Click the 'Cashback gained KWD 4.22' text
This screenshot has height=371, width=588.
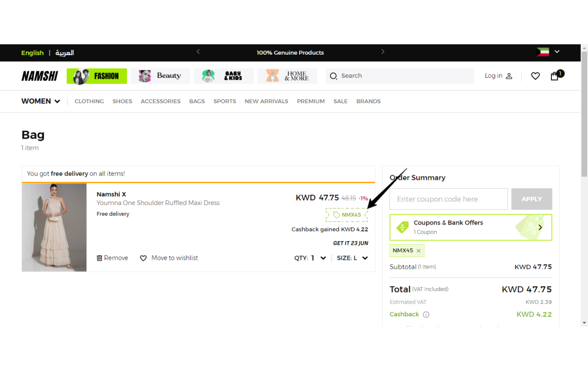(x=330, y=229)
